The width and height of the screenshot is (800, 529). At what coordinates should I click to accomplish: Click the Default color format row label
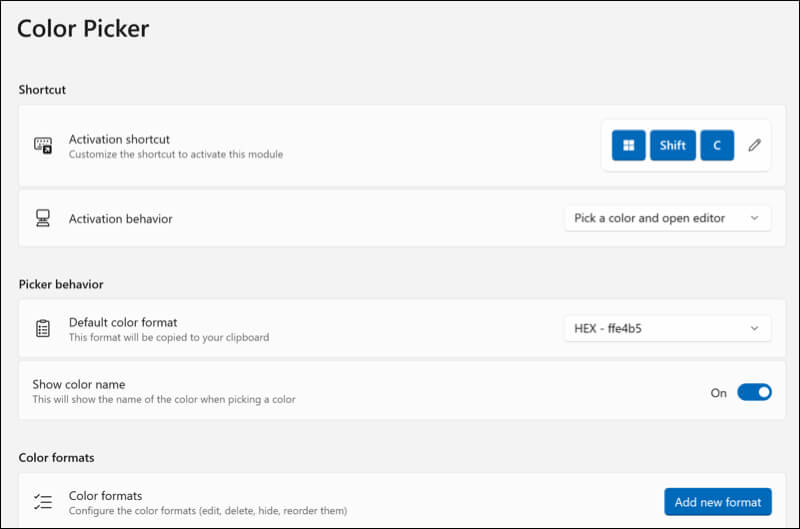123,322
